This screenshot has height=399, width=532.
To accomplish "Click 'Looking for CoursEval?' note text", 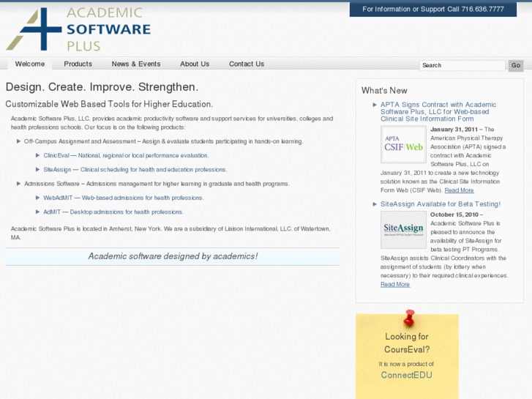I will pos(407,343).
